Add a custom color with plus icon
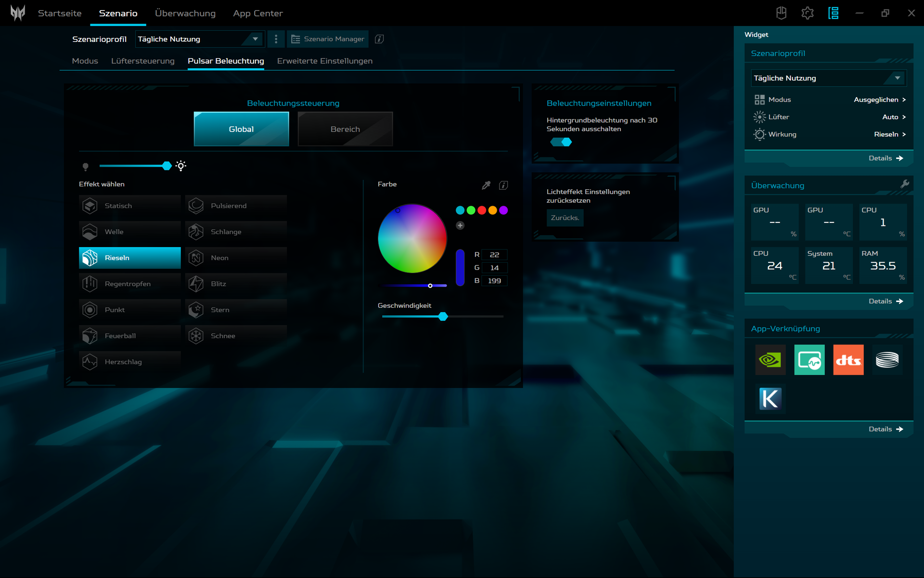 (460, 225)
